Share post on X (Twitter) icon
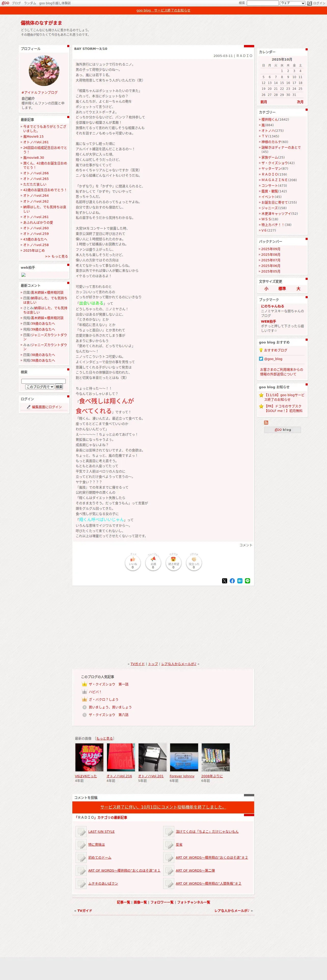 pos(225,581)
